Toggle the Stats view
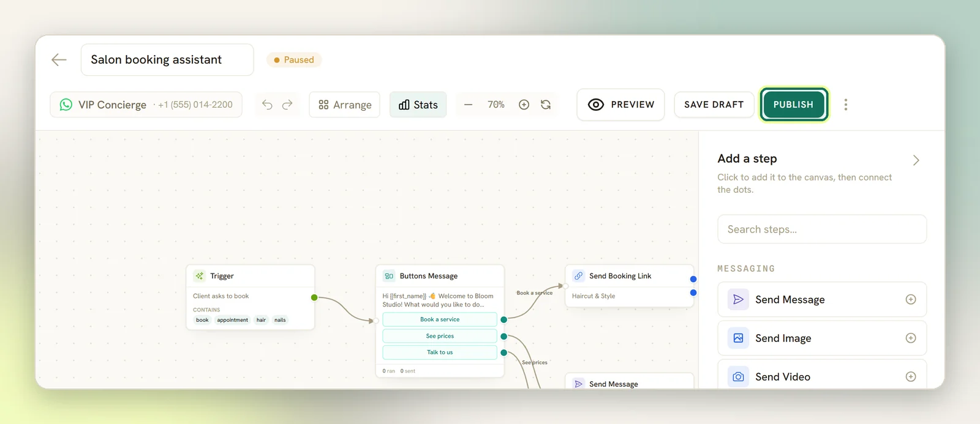The image size is (980, 424). pyautogui.click(x=418, y=105)
